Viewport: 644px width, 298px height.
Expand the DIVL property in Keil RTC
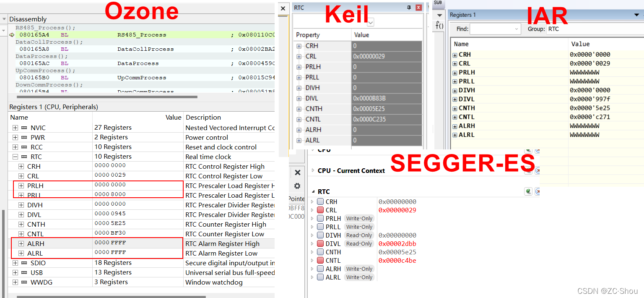point(299,99)
